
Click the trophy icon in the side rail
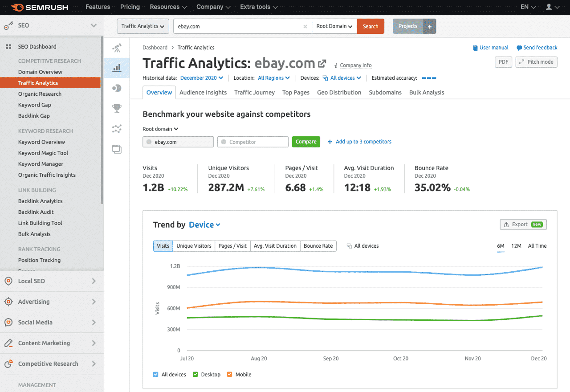pos(117,108)
